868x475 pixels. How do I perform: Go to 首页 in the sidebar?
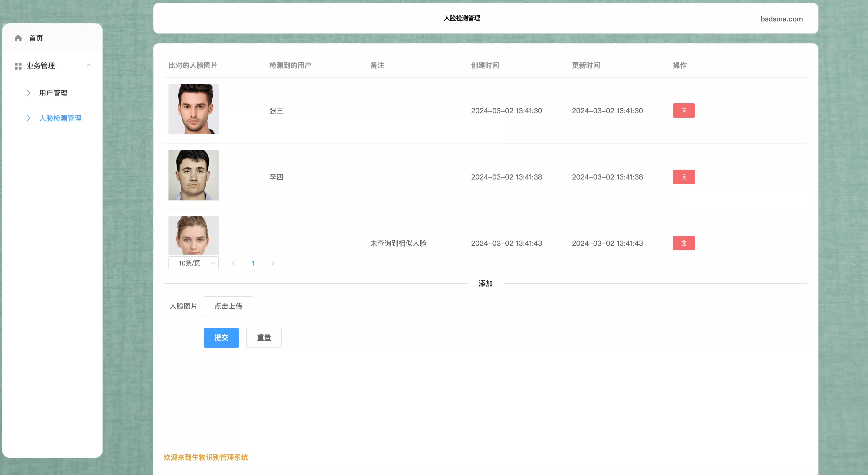pyautogui.click(x=36, y=38)
